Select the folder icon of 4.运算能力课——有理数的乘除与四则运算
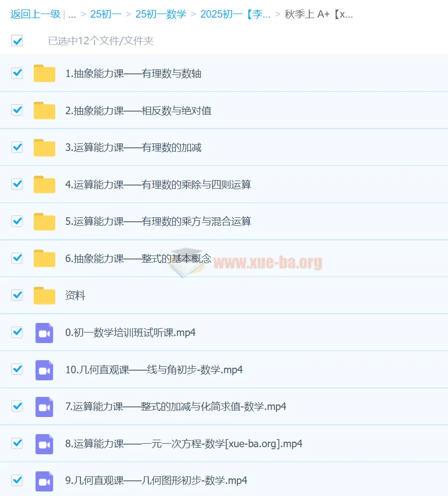The width and height of the screenshot is (448, 496). (44, 184)
